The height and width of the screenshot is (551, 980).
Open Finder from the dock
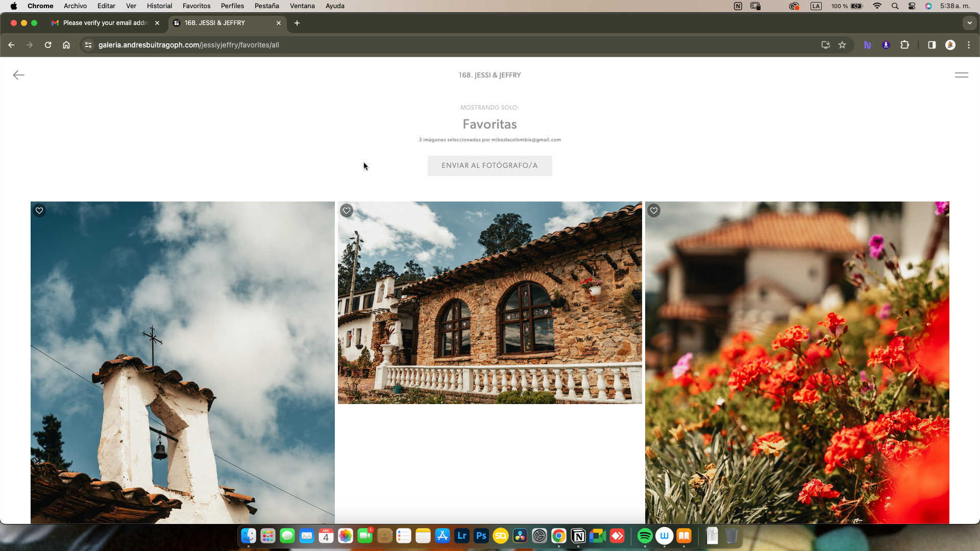pyautogui.click(x=249, y=536)
